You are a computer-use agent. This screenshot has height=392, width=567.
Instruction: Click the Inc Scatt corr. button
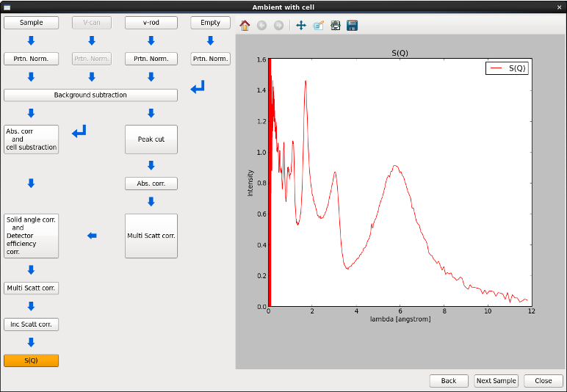point(31,324)
